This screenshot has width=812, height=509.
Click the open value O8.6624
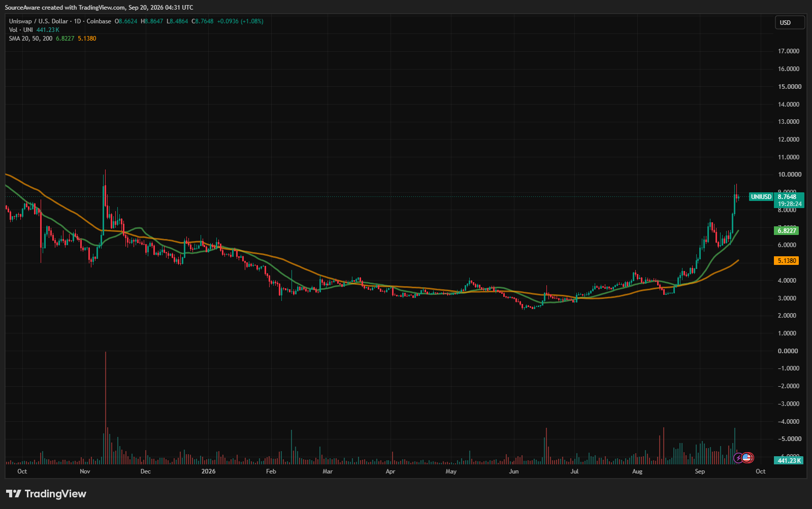[x=126, y=21]
